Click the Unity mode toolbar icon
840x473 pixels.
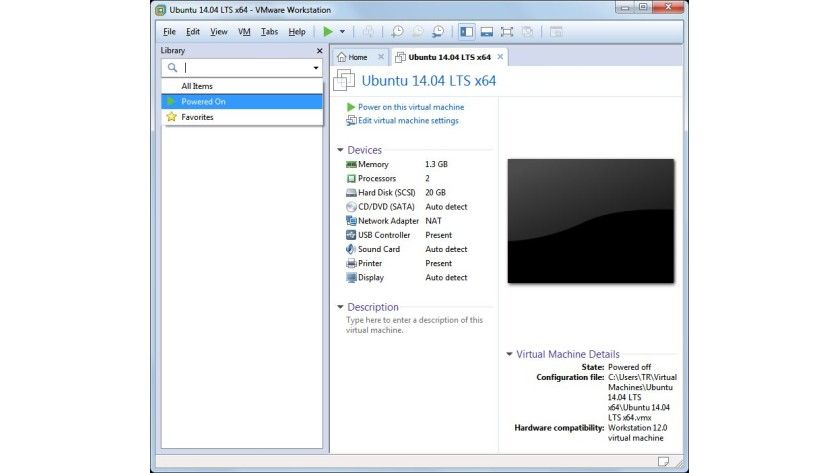pyautogui.click(x=527, y=32)
